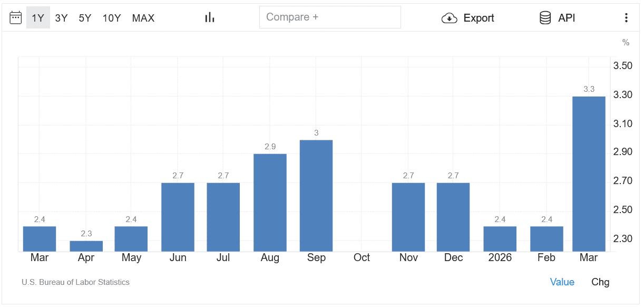Show the MAX time range
The height and width of the screenshot is (307, 644).
(x=143, y=18)
